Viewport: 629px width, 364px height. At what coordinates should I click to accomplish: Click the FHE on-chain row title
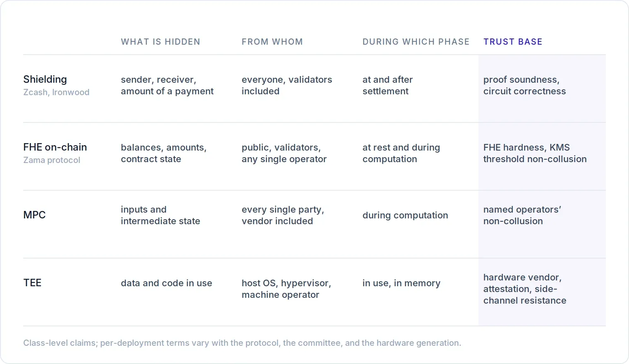click(x=55, y=147)
